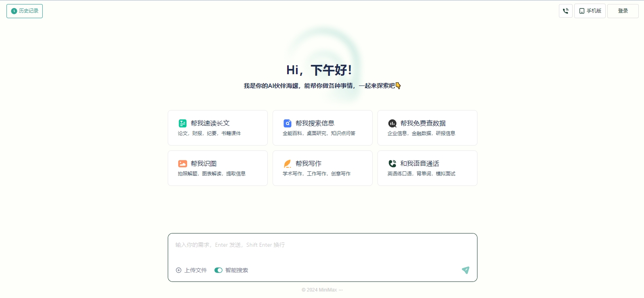Click the phone call icon button
This screenshot has width=644, height=298.
coord(566,11)
